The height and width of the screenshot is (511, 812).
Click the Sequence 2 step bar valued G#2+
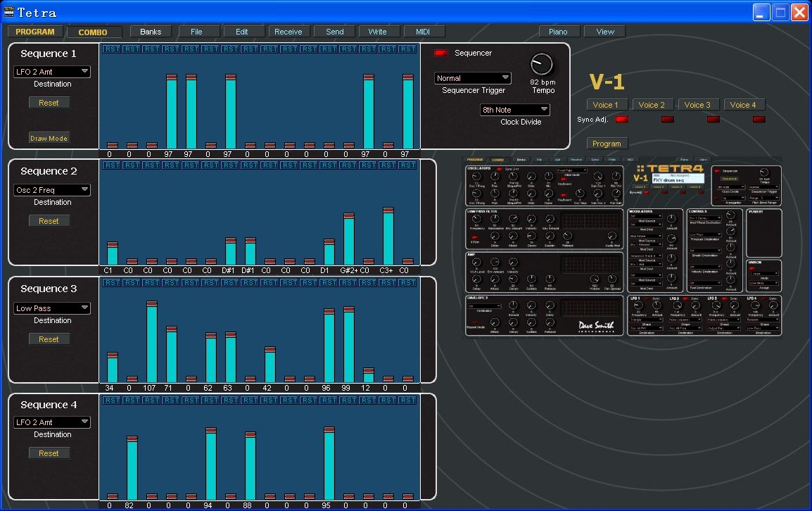point(349,239)
